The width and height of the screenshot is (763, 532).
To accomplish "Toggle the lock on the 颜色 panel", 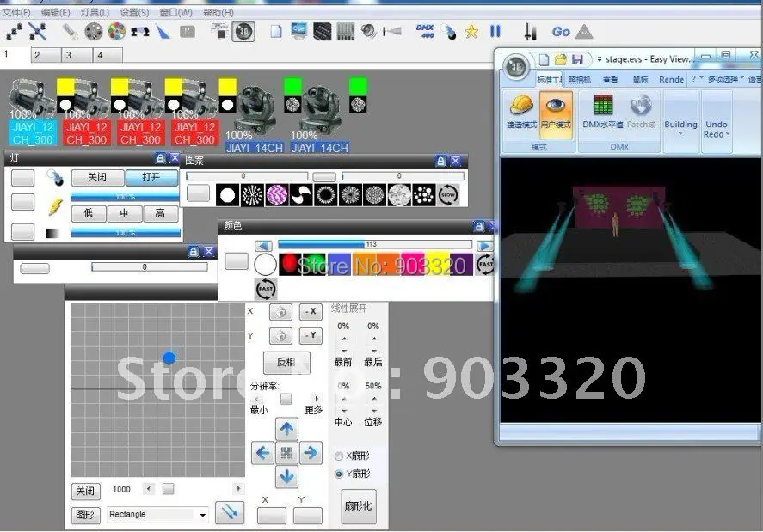I will tap(479, 226).
